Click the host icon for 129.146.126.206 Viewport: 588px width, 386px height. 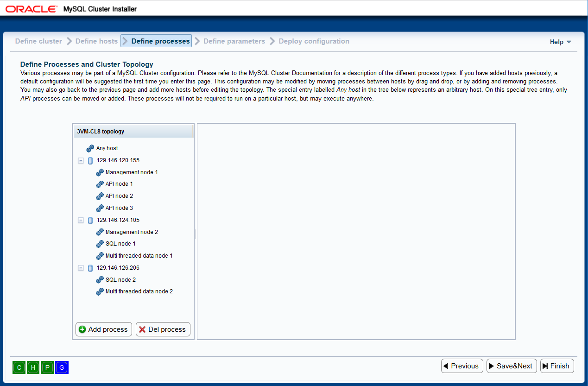(90, 268)
